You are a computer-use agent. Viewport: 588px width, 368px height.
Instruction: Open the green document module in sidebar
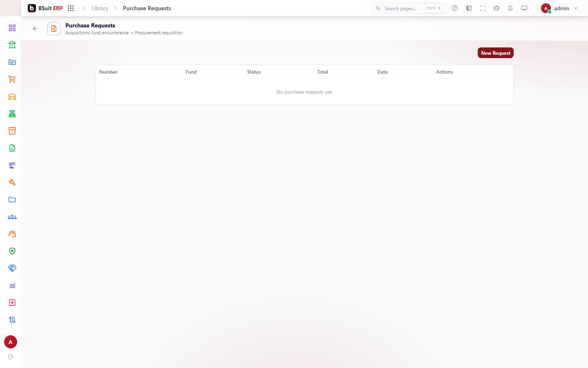(12, 148)
